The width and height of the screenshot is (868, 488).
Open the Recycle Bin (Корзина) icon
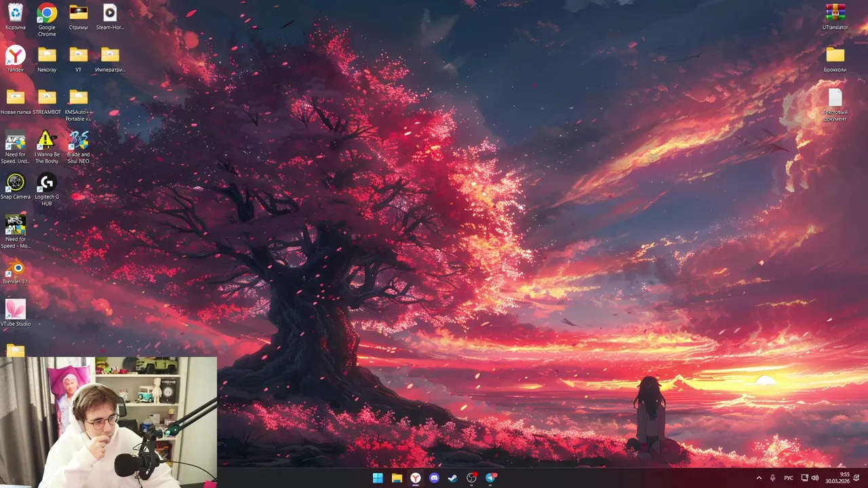coord(15,17)
